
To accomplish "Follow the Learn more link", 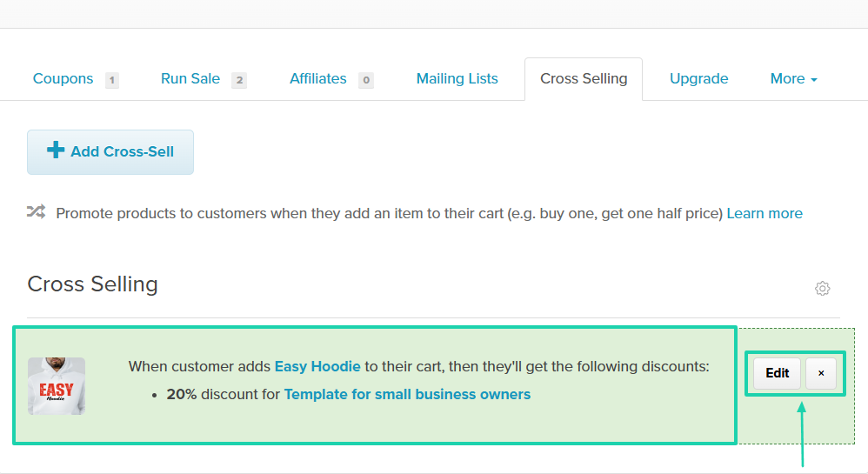I will pyautogui.click(x=765, y=213).
